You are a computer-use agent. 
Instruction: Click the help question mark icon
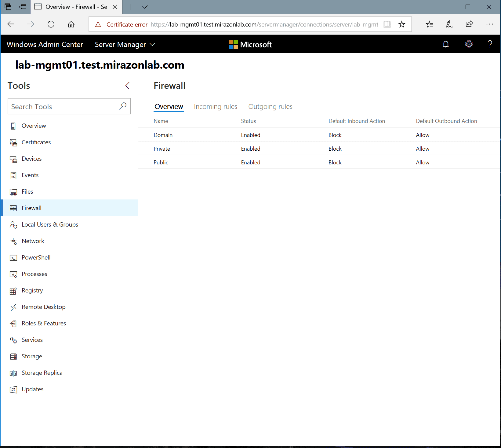point(490,44)
